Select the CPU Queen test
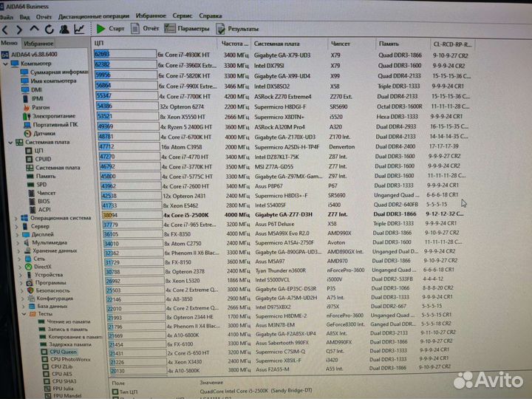Image resolution: width=532 pixels, height=399 pixels. click(58, 352)
